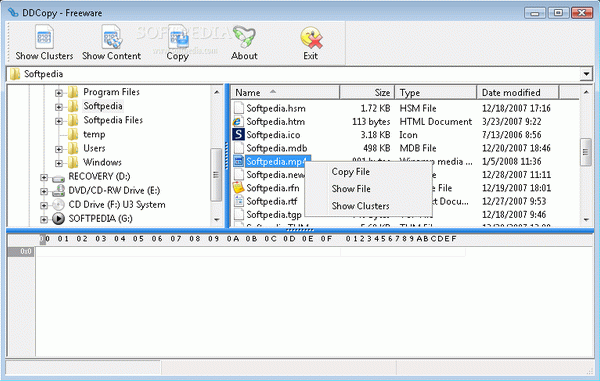Click the 0A hex column header
The height and width of the screenshot is (381, 600).
coord(233,239)
